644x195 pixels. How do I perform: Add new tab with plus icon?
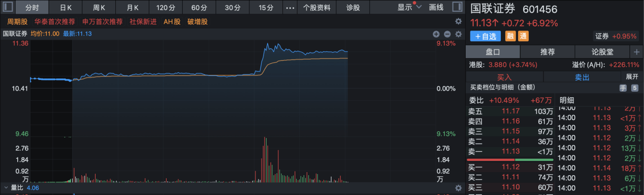click(636, 52)
